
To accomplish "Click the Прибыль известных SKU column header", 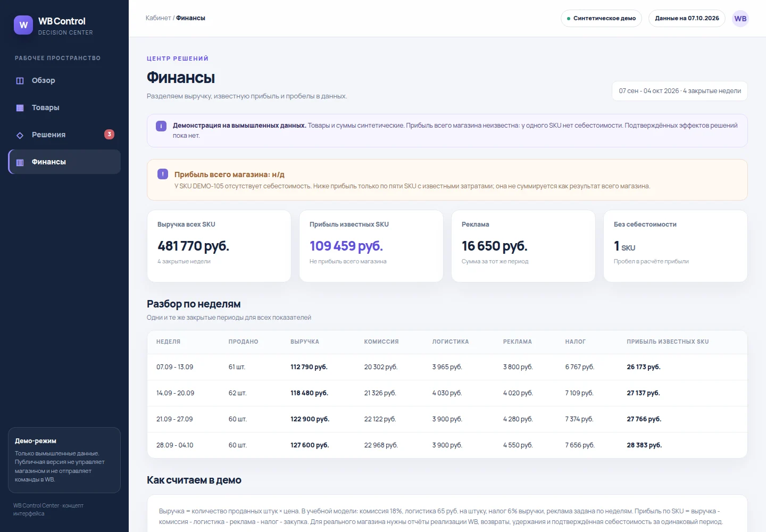I will coord(668,342).
